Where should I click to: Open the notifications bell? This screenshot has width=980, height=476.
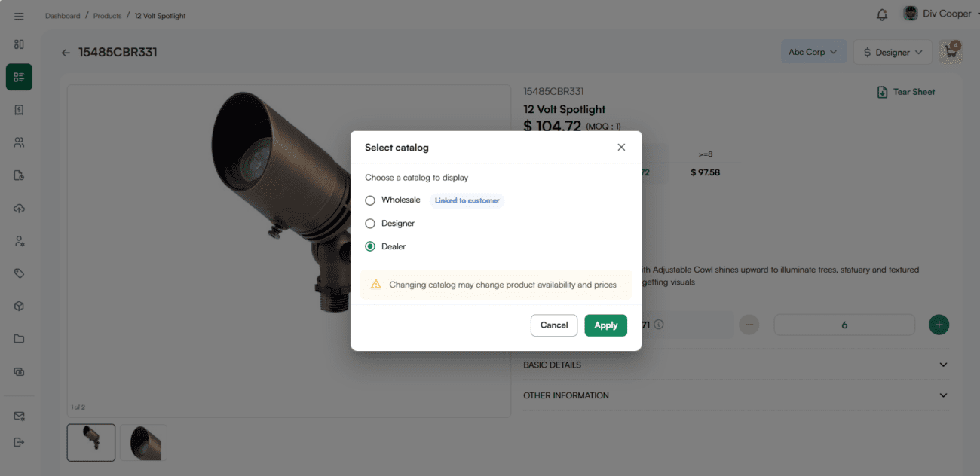881,15
